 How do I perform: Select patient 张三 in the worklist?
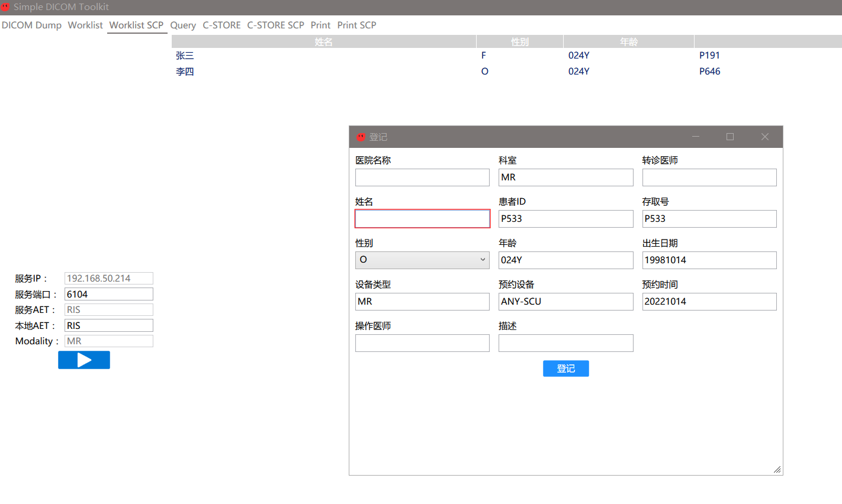tap(184, 55)
